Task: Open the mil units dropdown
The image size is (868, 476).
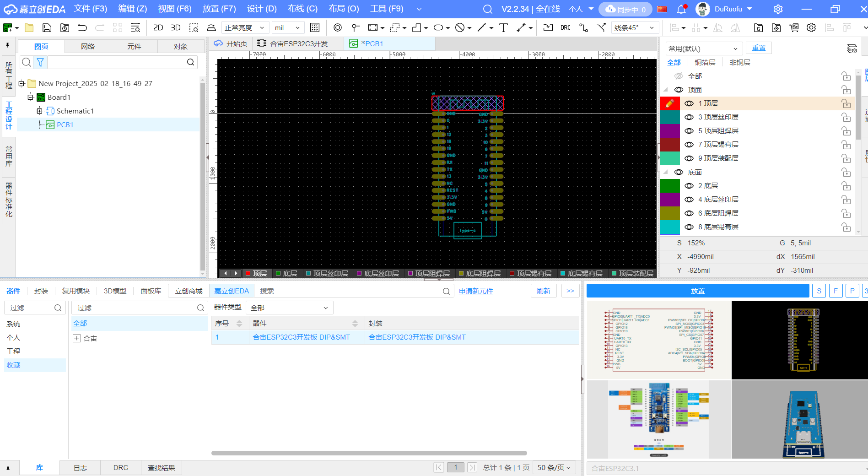Action: click(x=288, y=28)
